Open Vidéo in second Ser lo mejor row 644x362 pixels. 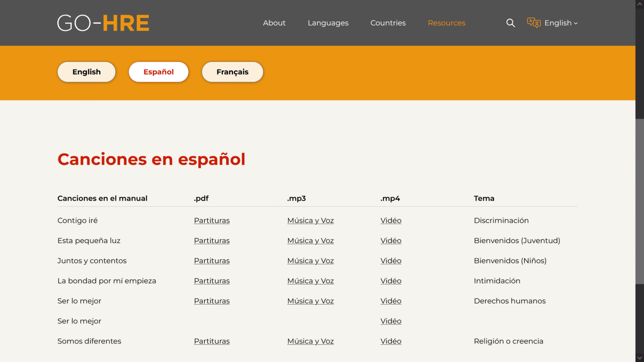click(x=391, y=321)
